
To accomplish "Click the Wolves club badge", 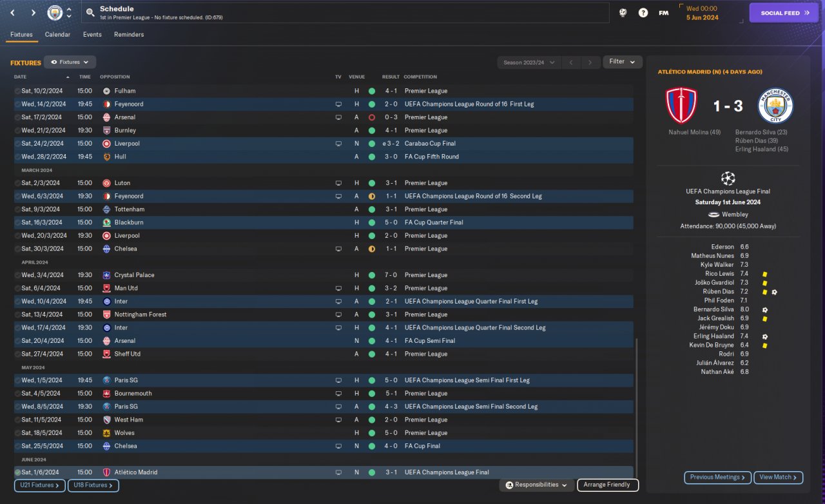I will pos(106,433).
